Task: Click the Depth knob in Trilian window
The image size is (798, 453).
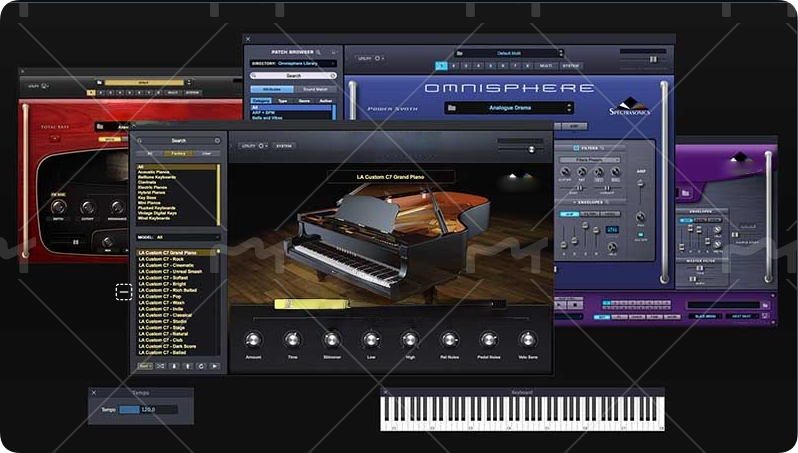Action: click(x=59, y=207)
